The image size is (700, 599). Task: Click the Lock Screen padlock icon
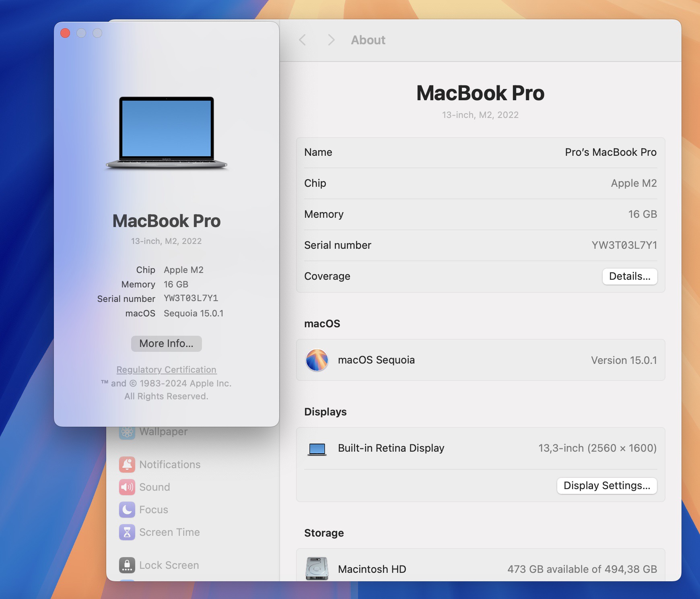(x=127, y=565)
